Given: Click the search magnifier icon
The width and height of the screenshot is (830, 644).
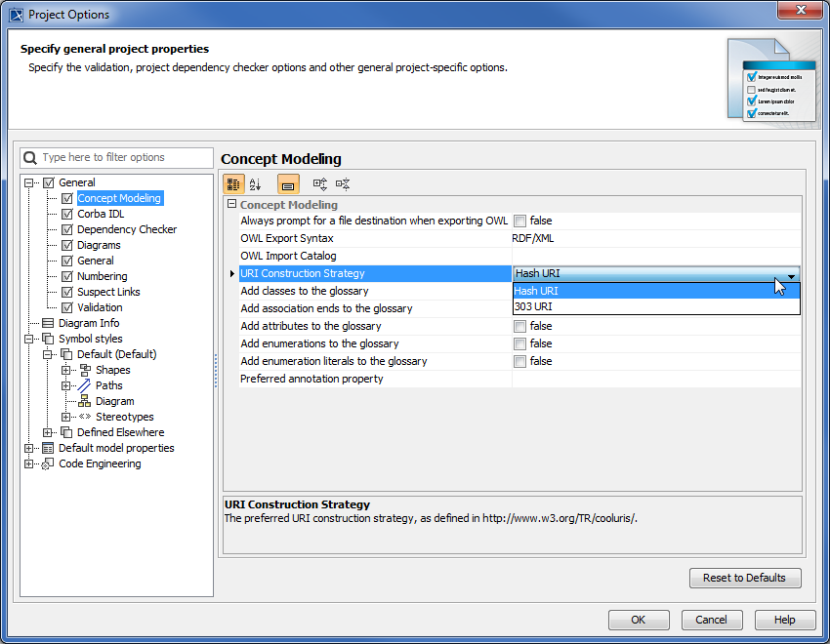Looking at the screenshot, I should pyautogui.click(x=30, y=157).
